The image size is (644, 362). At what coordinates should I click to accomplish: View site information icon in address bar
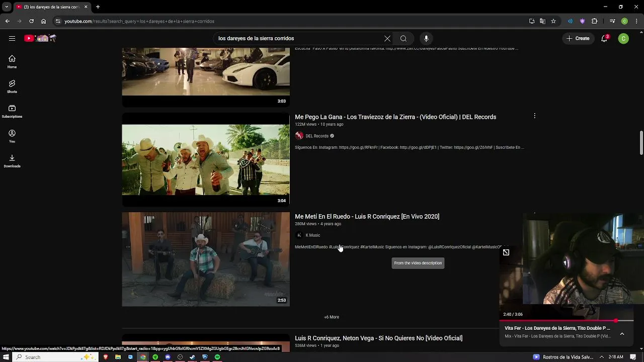click(58, 21)
